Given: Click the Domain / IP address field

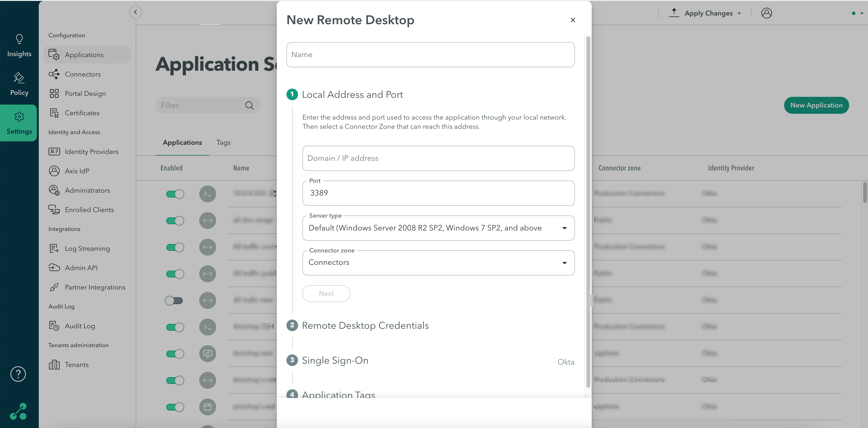Looking at the screenshot, I should [x=438, y=158].
